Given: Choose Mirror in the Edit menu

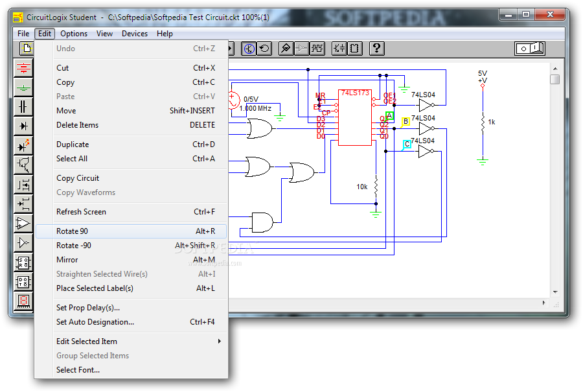Looking at the screenshot, I should [131, 260].
